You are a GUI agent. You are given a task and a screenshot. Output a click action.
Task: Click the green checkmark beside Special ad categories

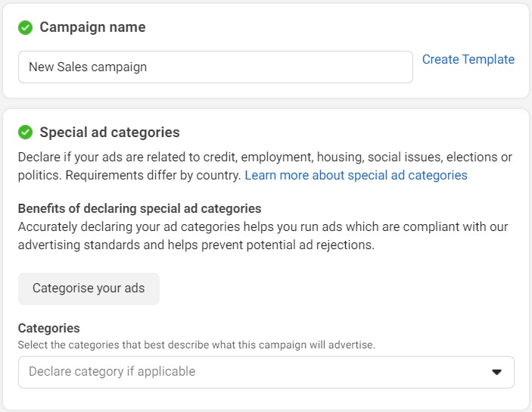[25, 132]
